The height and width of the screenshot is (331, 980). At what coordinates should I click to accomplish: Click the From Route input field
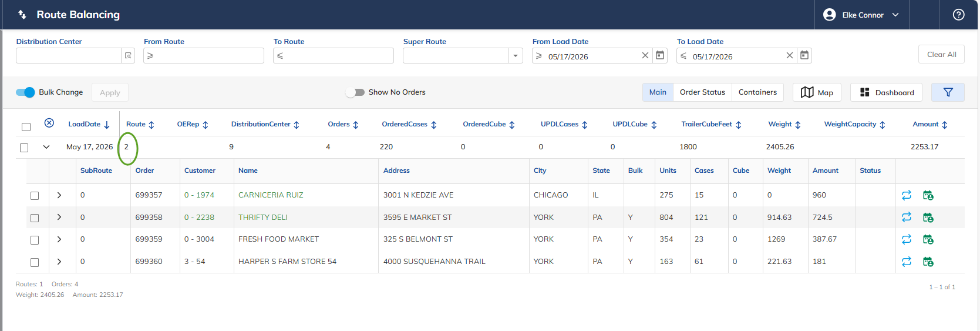click(x=204, y=56)
